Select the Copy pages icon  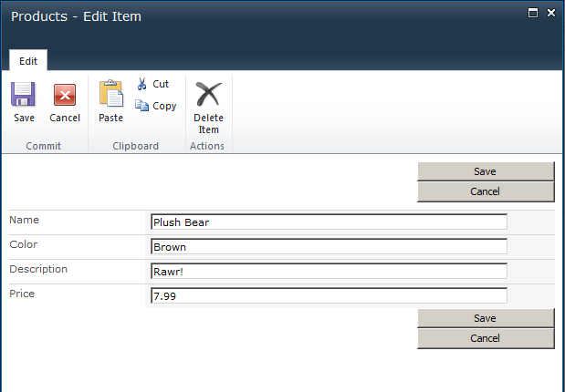coord(142,106)
